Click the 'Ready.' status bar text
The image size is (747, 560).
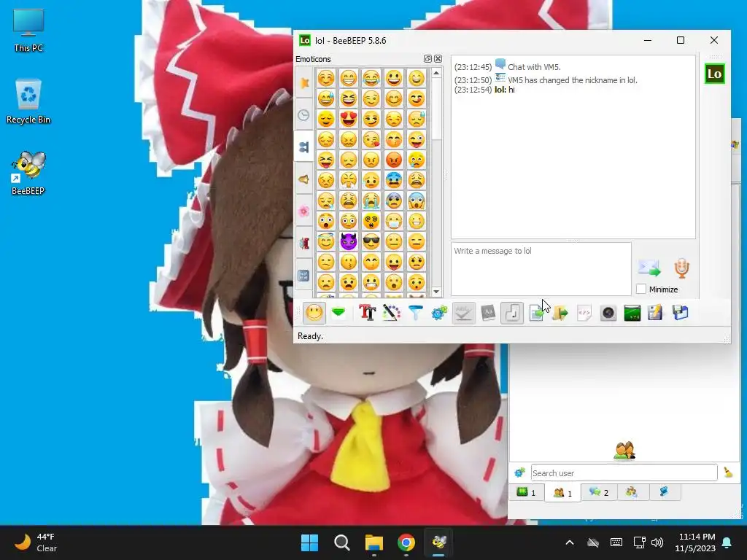coord(310,335)
